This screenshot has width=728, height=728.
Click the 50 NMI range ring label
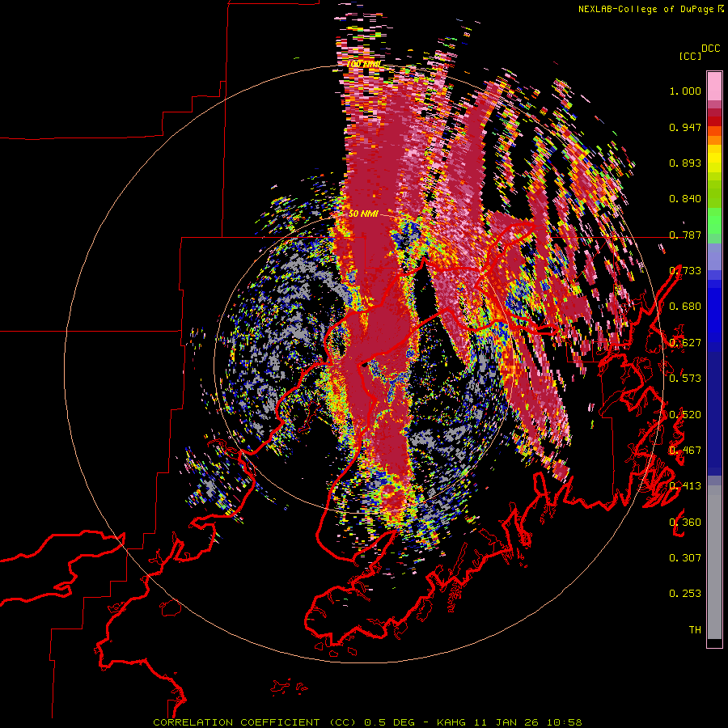click(x=363, y=214)
